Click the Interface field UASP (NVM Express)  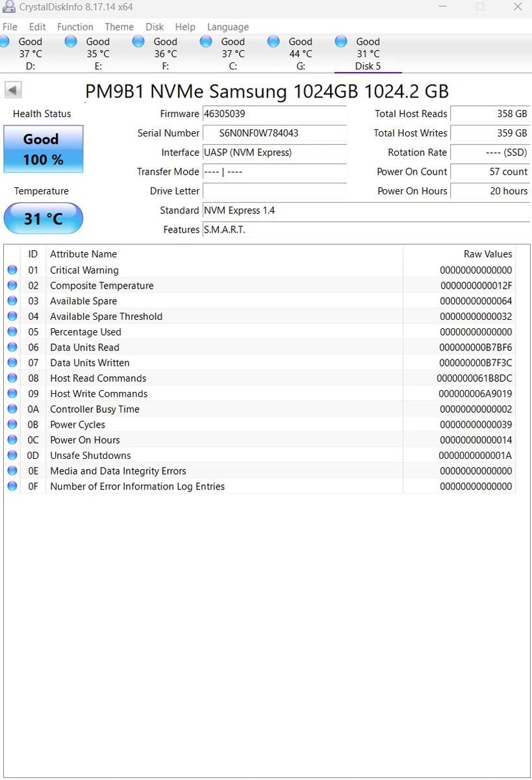(275, 153)
